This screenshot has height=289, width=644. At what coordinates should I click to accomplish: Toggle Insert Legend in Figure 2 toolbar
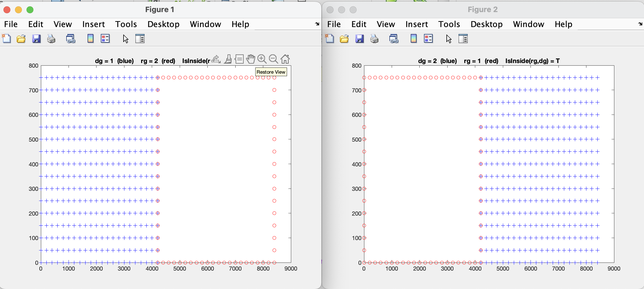tap(428, 39)
